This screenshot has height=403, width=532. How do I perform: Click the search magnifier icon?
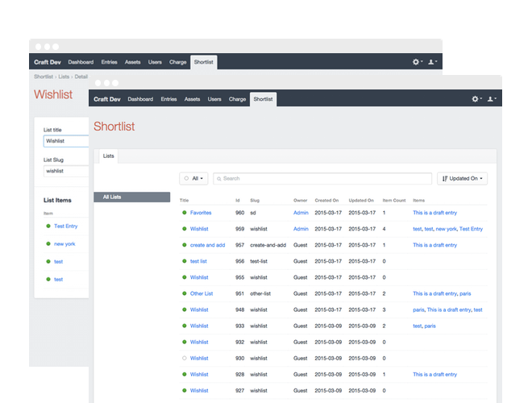point(218,179)
